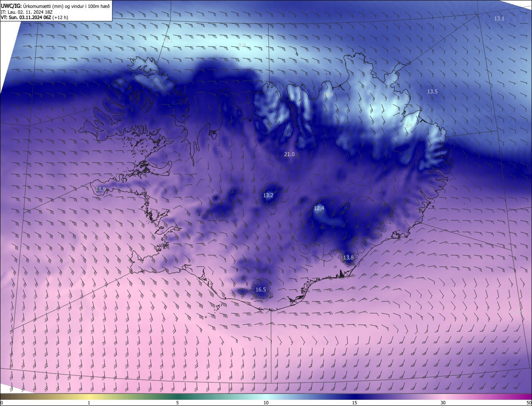Click the color scale tick label 5
Screen dimensions: 532x406
(x=177, y=403)
